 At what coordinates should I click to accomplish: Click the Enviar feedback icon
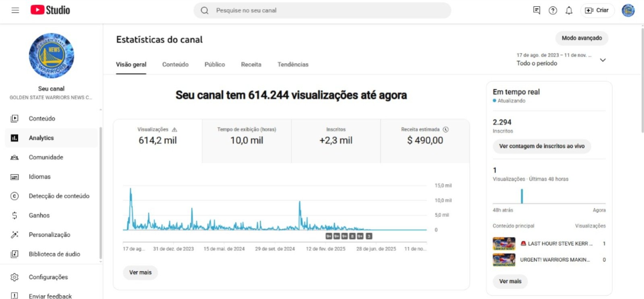tap(14, 296)
